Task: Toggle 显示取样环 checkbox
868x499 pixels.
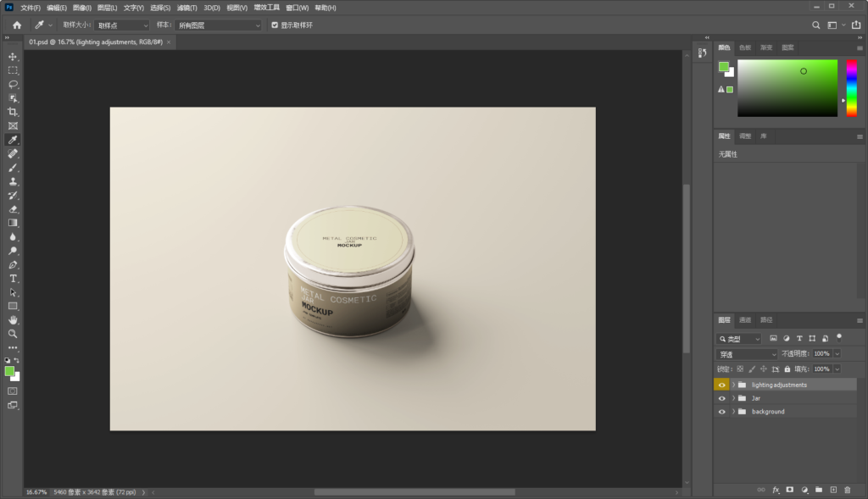Action: click(275, 25)
